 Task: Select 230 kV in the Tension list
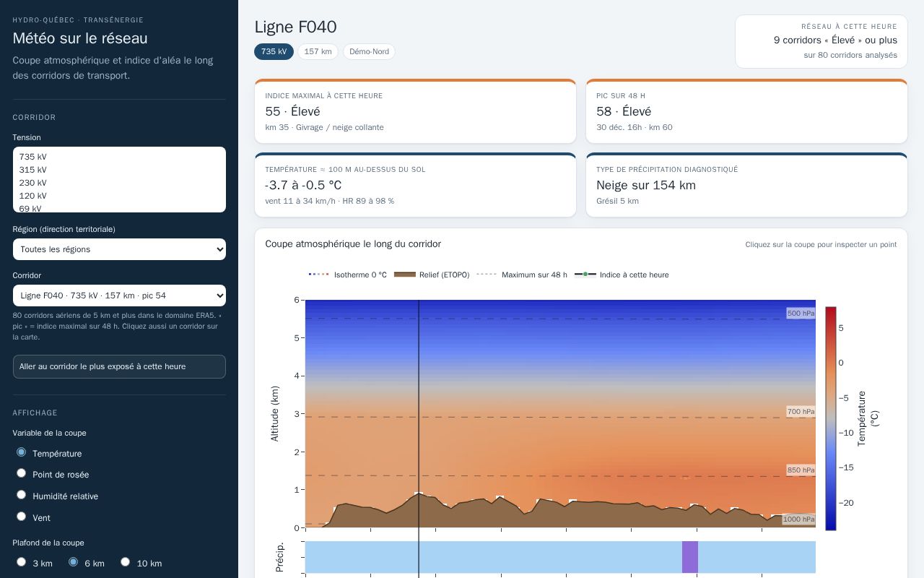coord(119,183)
